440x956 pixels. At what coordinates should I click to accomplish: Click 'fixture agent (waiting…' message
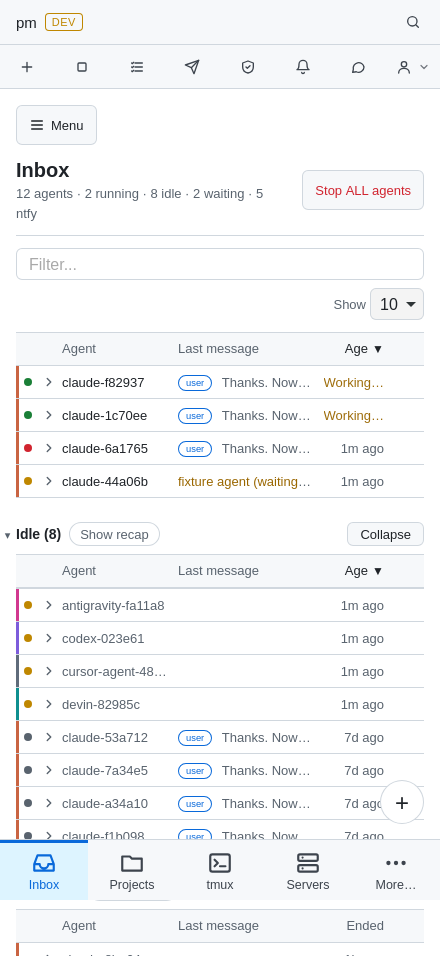(x=244, y=482)
